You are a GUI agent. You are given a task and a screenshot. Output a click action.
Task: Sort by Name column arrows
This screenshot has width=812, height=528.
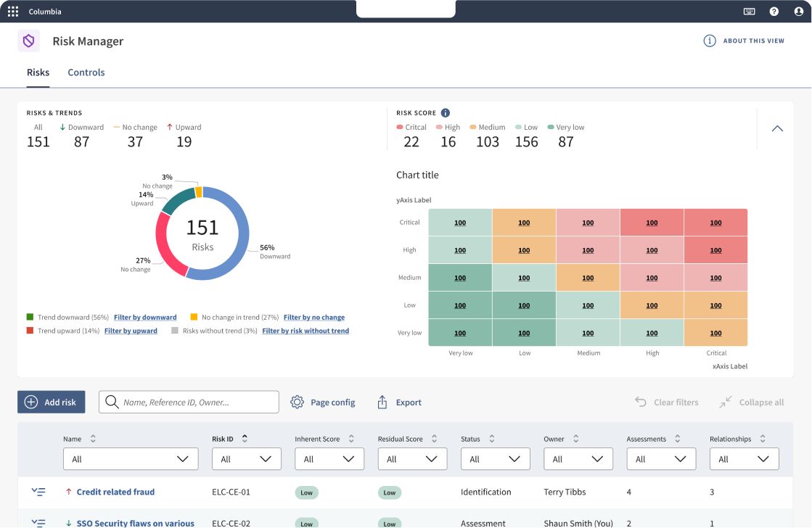click(93, 439)
